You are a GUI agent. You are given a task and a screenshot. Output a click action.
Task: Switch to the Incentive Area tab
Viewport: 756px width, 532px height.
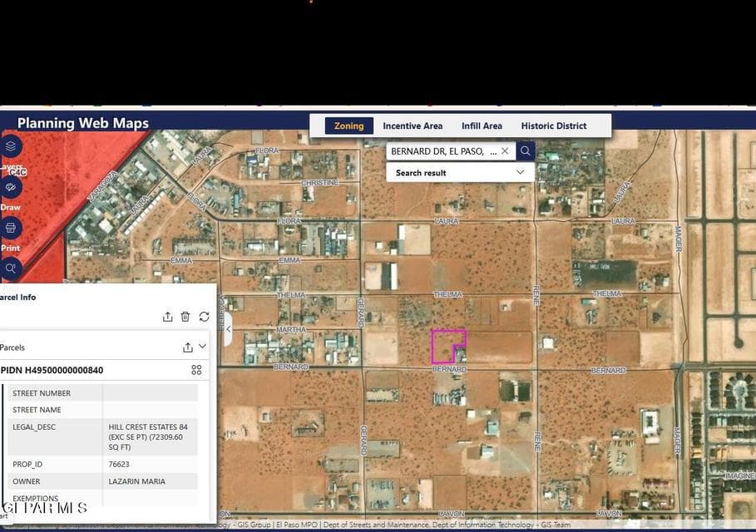[x=413, y=126]
